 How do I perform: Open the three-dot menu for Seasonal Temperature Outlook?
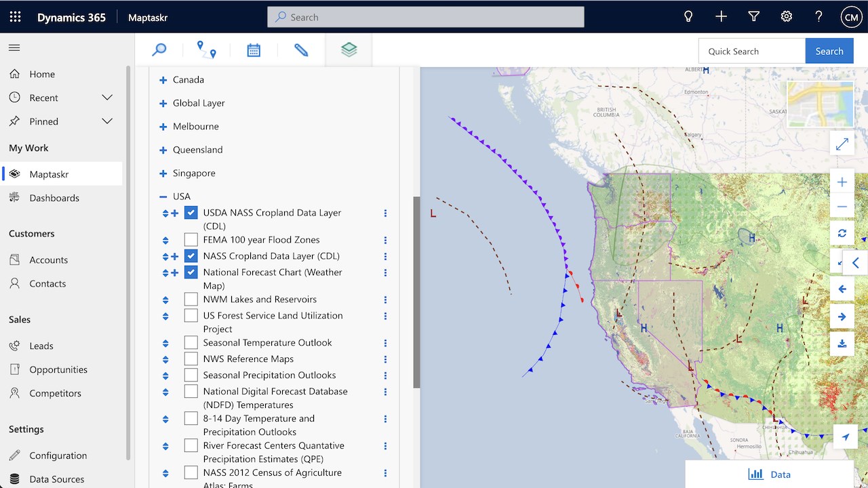(385, 343)
